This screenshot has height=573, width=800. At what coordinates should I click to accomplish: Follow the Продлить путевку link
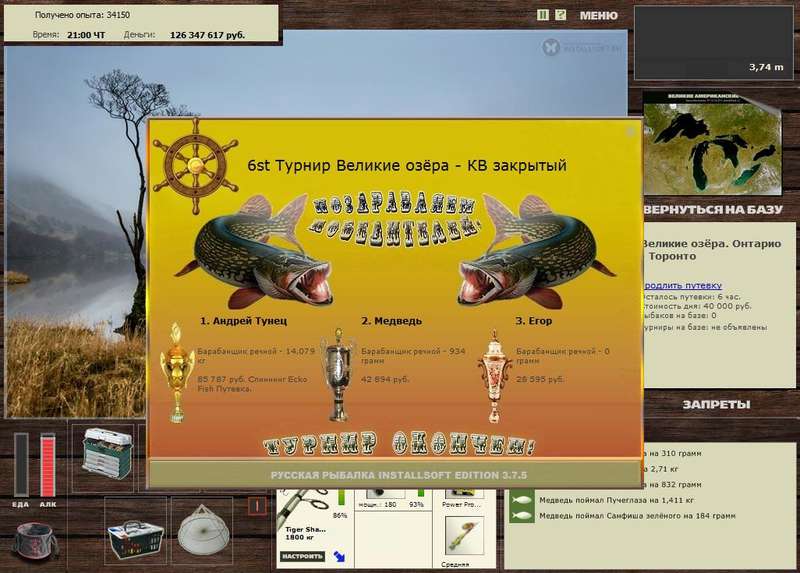[682, 285]
